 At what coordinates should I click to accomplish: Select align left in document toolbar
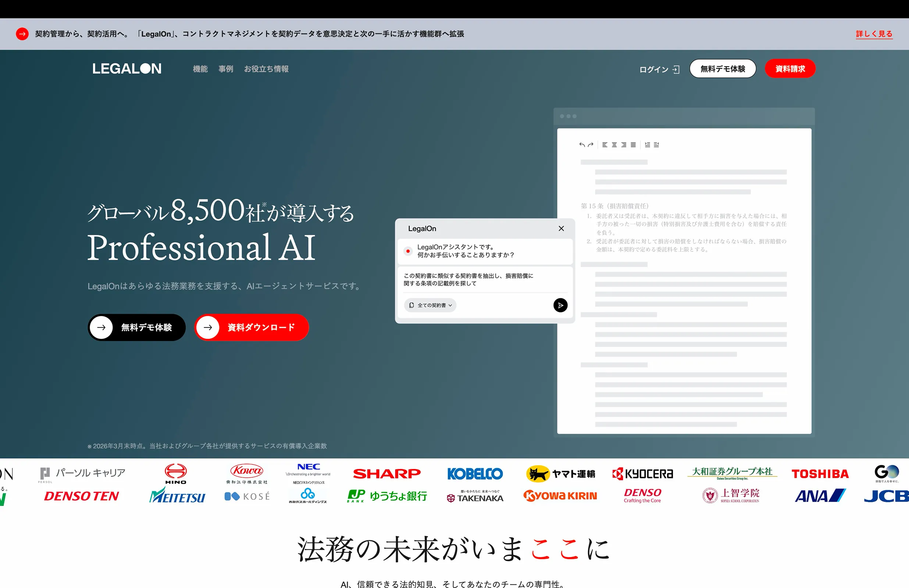coord(605,145)
